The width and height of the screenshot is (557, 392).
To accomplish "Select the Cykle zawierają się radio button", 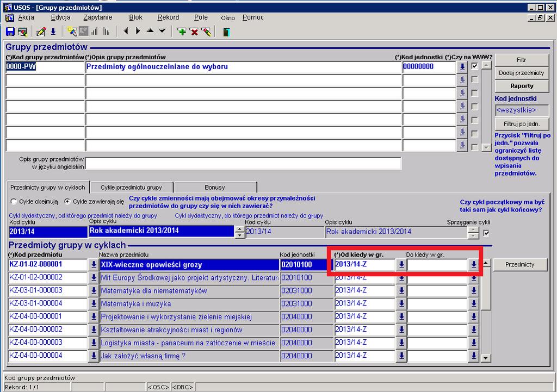I will (x=67, y=202).
